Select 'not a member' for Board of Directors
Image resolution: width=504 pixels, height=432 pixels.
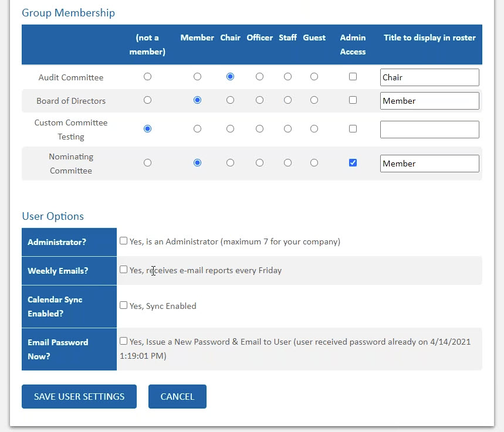point(147,100)
